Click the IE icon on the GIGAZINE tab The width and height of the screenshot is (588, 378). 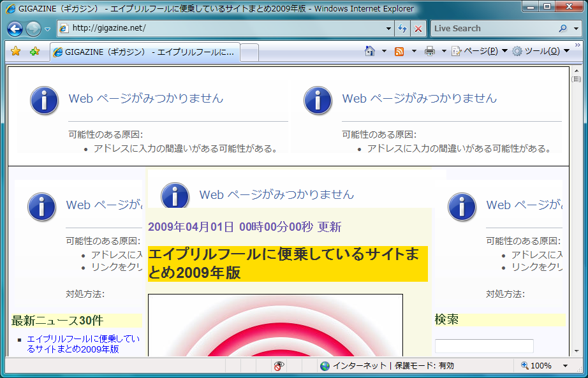pos(58,52)
